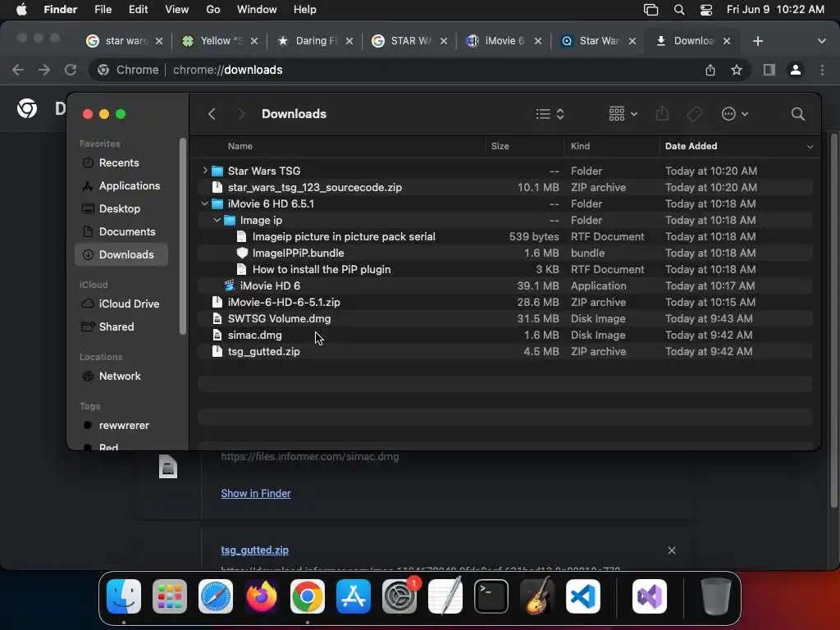Toggle Chrome side panel icon
The image size is (840, 630).
[x=769, y=70]
